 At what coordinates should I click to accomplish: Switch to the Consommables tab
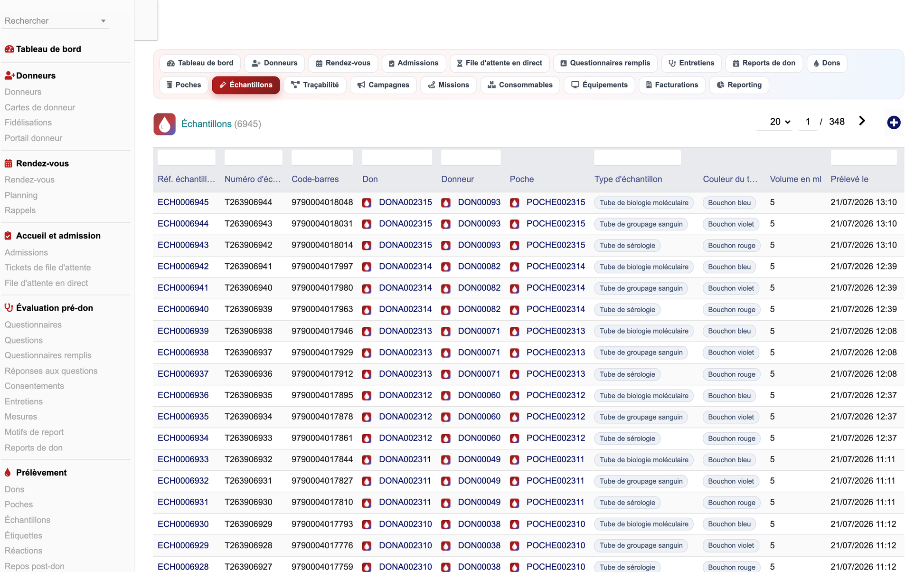pos(520,85)
